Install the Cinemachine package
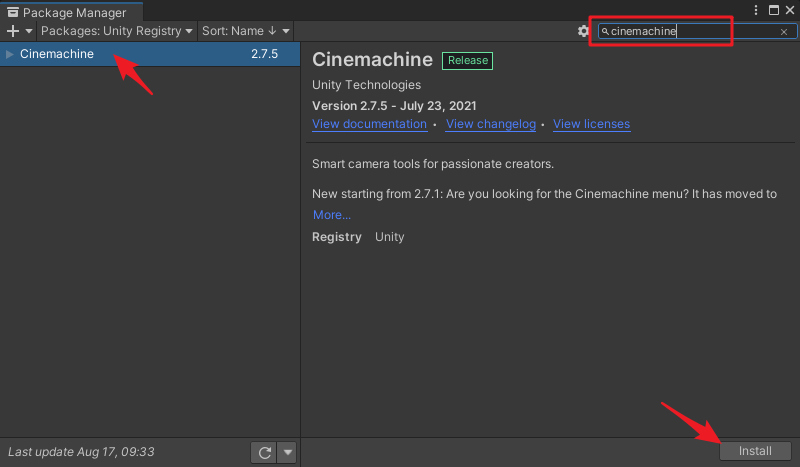Screen dimensions: 800x467 pos(755,451)
